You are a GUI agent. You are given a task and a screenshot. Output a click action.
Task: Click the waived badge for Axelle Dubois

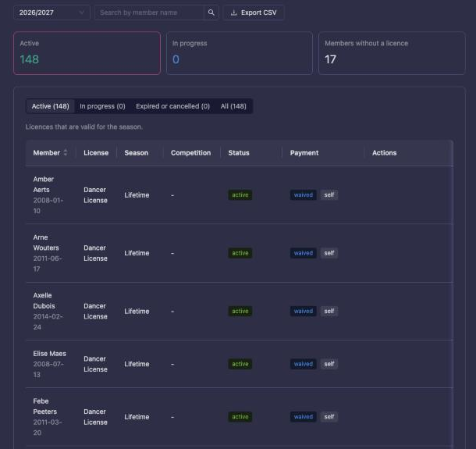point(304,311)
